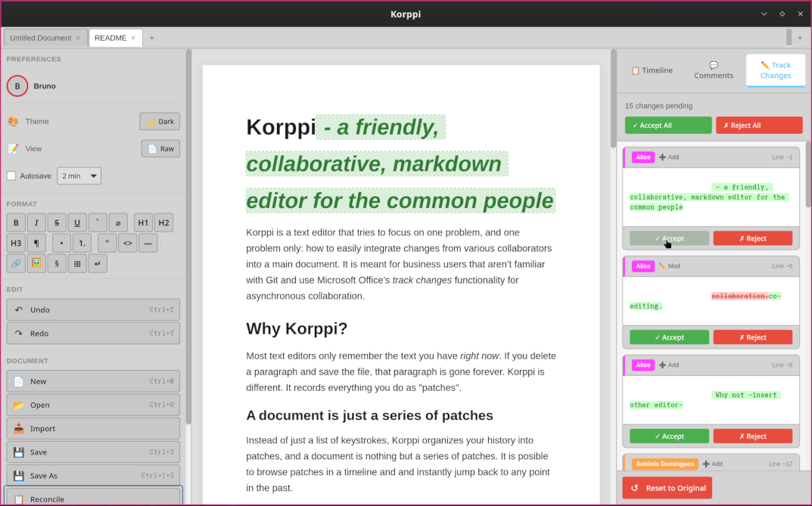Open the autosave interval dropdown
The height and width of the screenshot is (506, 812).
coord(79,175)
